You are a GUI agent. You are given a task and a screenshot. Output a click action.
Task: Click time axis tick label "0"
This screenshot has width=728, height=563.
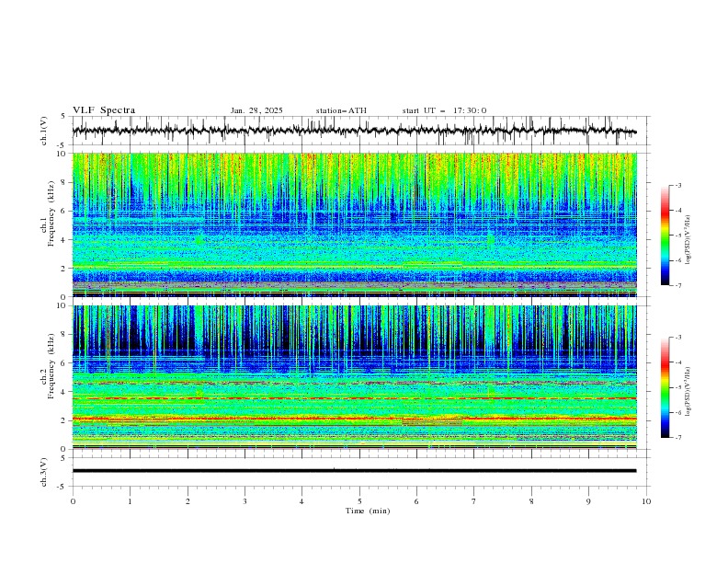tap(73, 501)
